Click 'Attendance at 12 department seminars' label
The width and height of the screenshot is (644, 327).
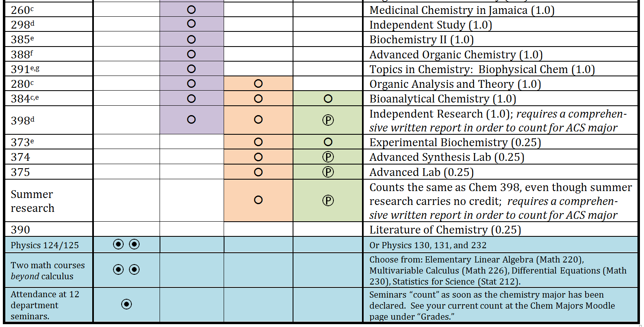tap(45, 305)
